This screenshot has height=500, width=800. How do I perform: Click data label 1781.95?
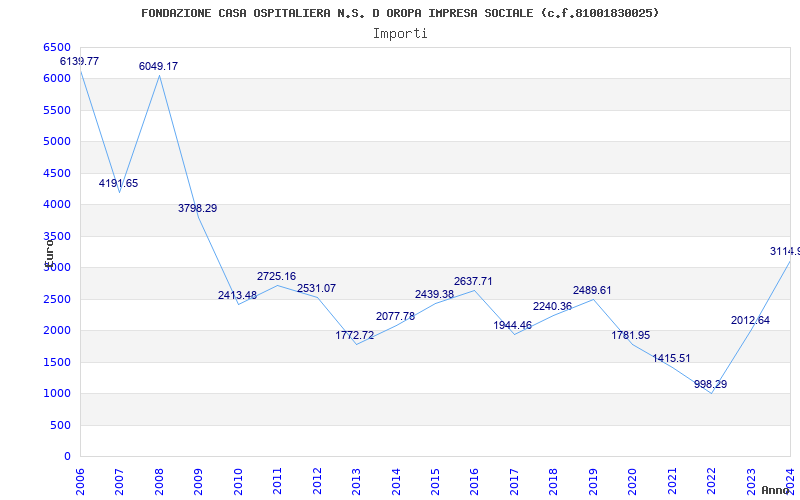631,336
